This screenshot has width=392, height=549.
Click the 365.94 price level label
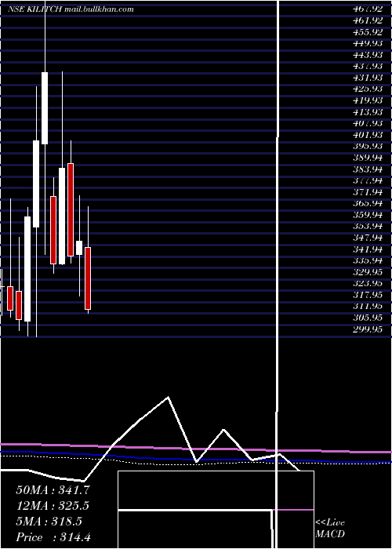click(367, 203)
